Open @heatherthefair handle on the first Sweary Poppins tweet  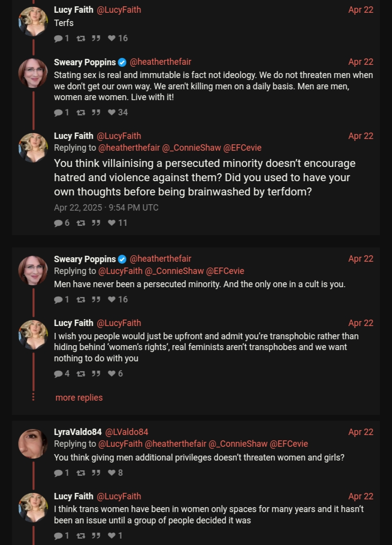tap(160, 62)
